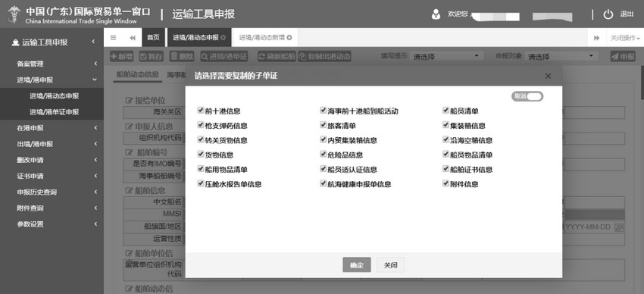Viewport: 644px width, 294px height.
Task: Uncheck the 船员物品清单 checkbox
Action: [x=445, y=155]
